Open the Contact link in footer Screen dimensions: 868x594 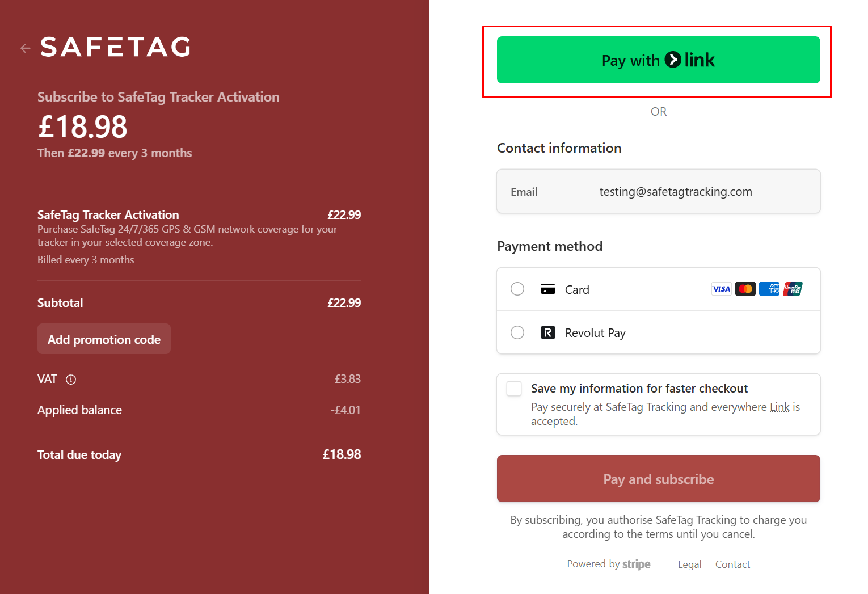[732, 564]
